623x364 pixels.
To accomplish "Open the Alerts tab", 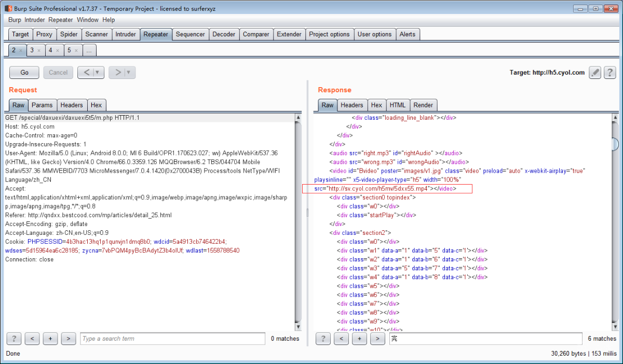I will pyautogui.click(x=408, y=34).
